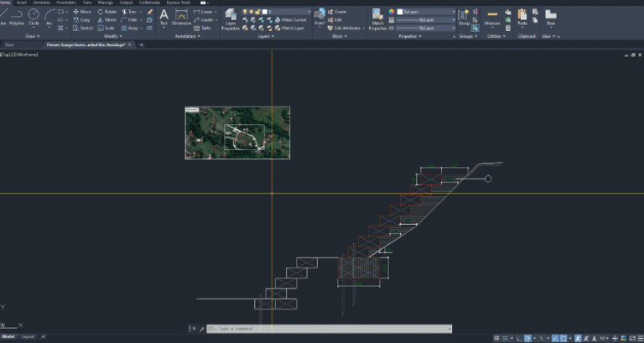644x343 pixels.
Task: Switch to the Start file tab
Action: [x=9, y=44]
